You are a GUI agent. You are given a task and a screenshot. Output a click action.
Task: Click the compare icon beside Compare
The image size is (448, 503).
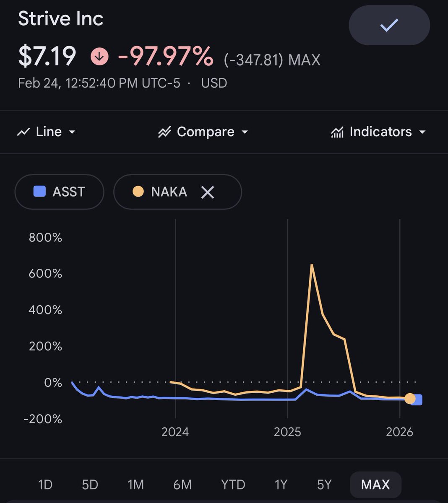click(x=164, y=132)
